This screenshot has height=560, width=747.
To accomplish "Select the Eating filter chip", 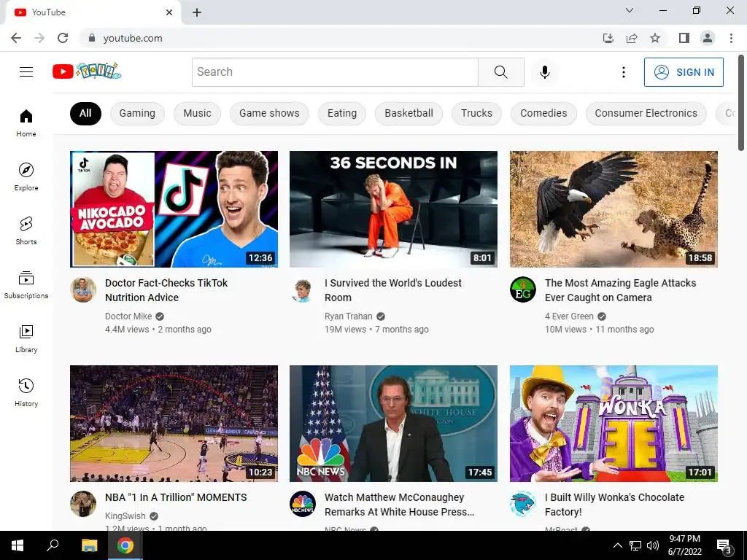I will click(x=342, y=113).
